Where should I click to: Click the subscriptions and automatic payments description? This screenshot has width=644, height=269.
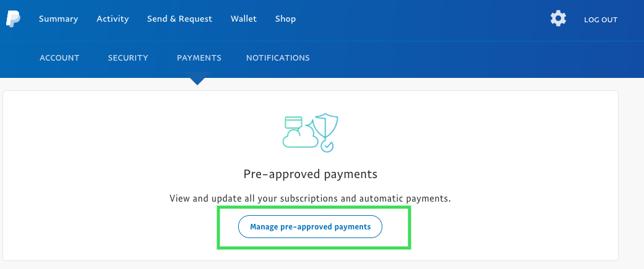pos(310,199)
